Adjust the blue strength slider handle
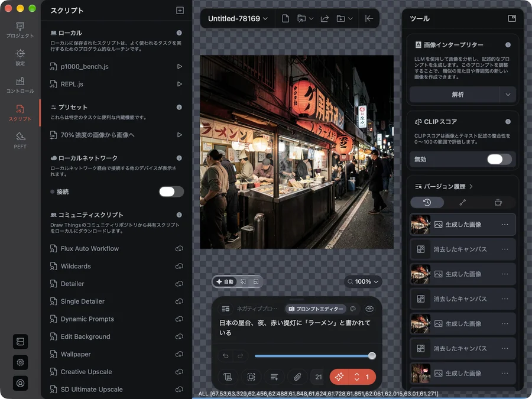 372,356
